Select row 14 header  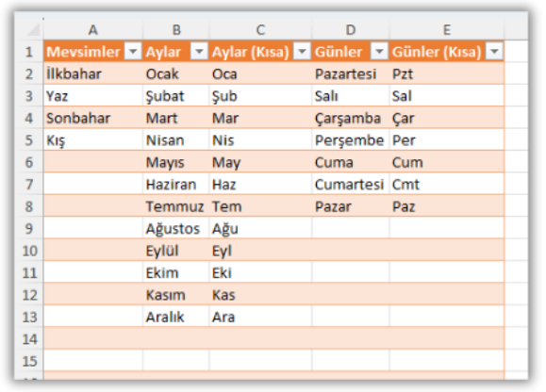(29, 339)
